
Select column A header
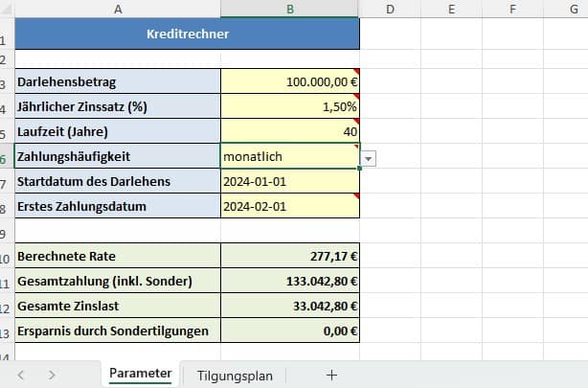click(118, 9)
